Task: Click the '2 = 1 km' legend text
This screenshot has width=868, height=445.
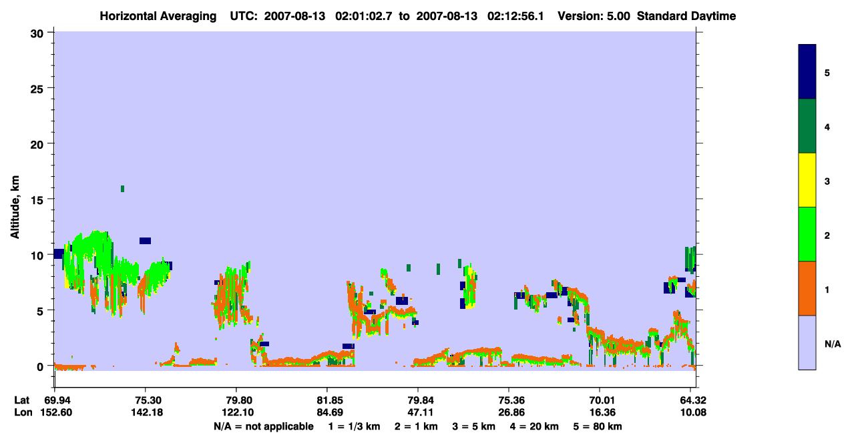Action: pos(416,426)
